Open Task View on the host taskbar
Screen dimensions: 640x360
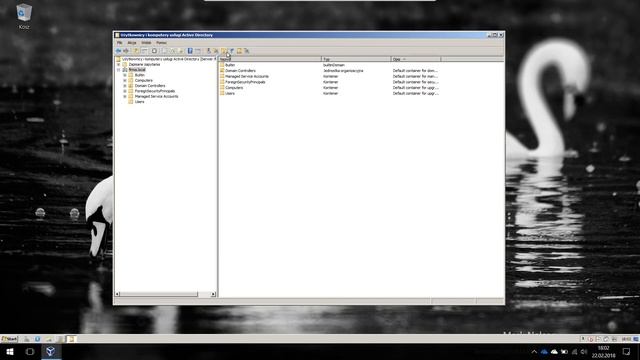tap(30, 351)
